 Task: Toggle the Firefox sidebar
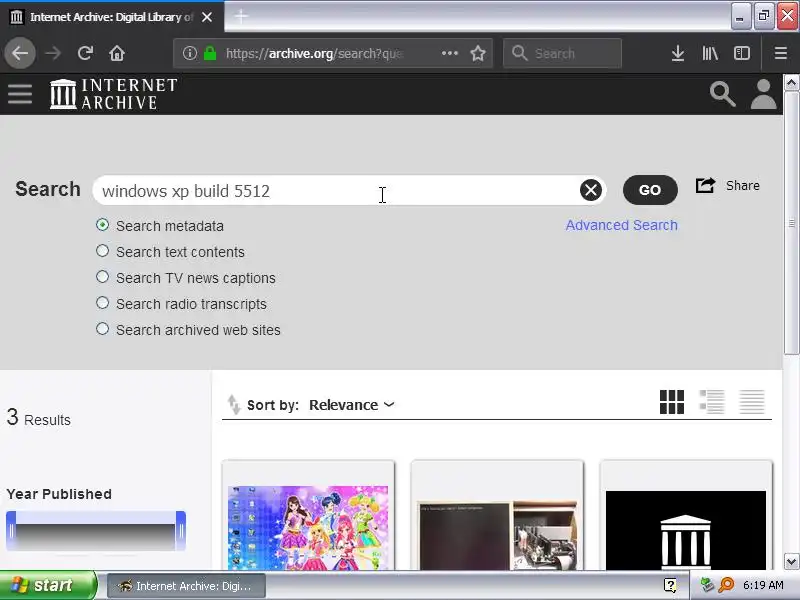coord(742,53)
